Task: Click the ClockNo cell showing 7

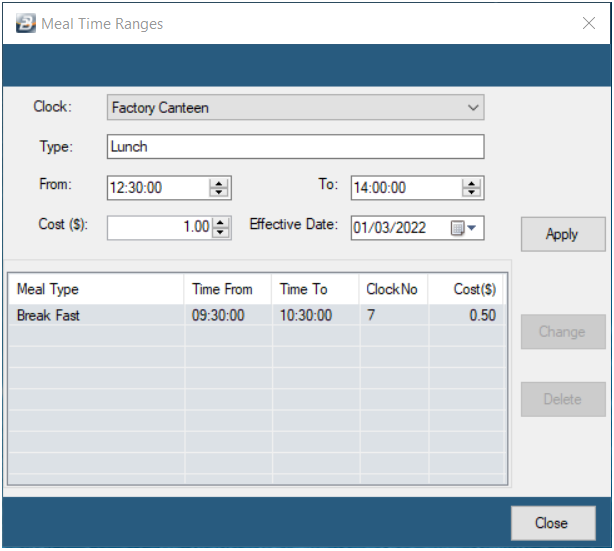Action: pyautogui.click(x=394, y=315)
